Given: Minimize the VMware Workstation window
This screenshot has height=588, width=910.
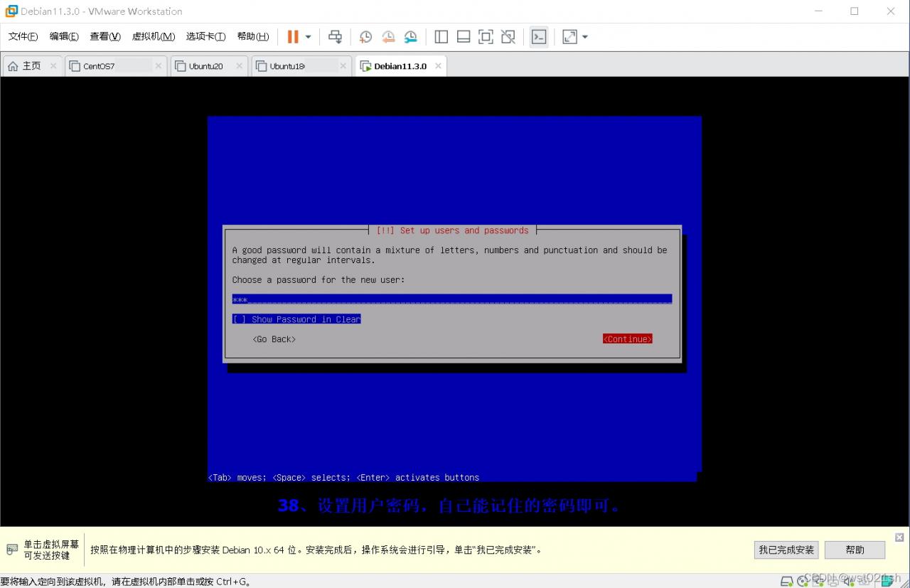Looking at the screenshot, I should point(818,11).
